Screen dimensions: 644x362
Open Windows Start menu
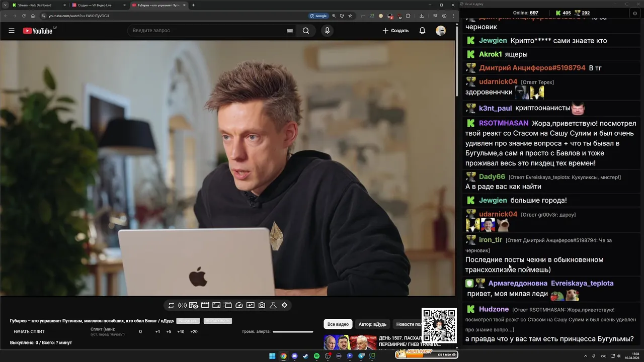click(272, 356)
